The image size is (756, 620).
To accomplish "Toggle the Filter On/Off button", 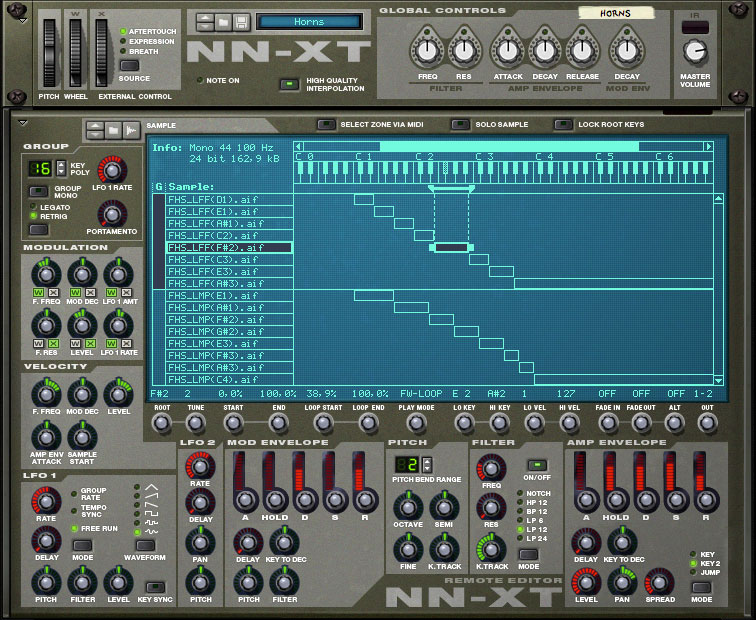I will [x=537, y=465].
